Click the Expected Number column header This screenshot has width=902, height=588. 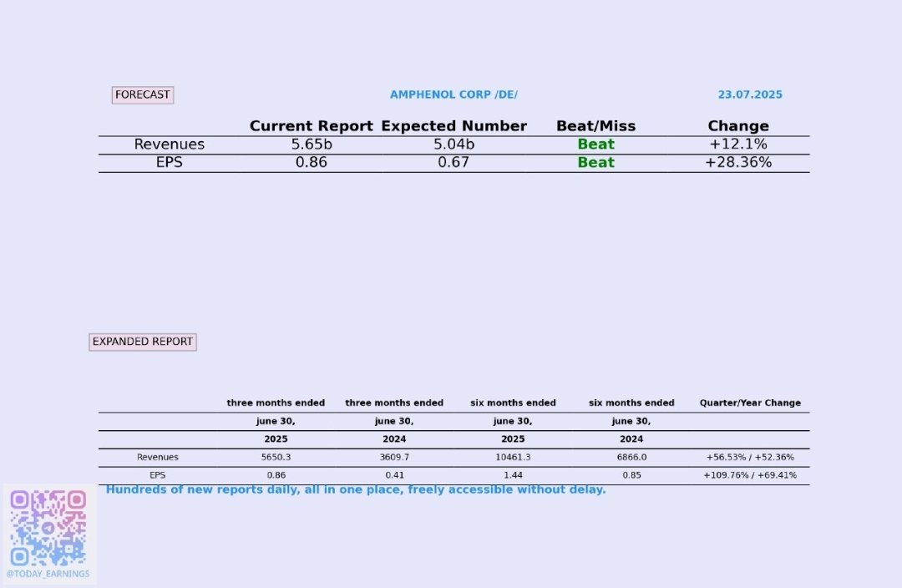(x=454, y=126)
